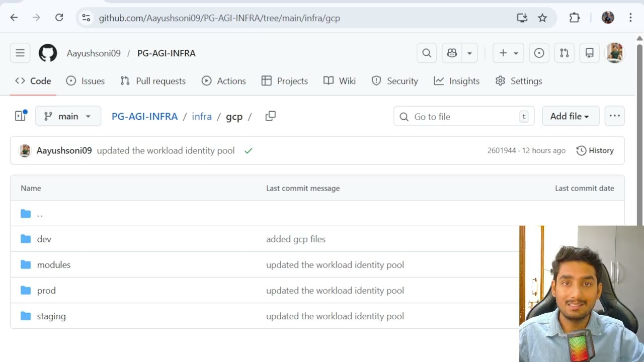Expand the file tree side panel
The width and height of the screenshot is (644, 362).
point(21,116)
